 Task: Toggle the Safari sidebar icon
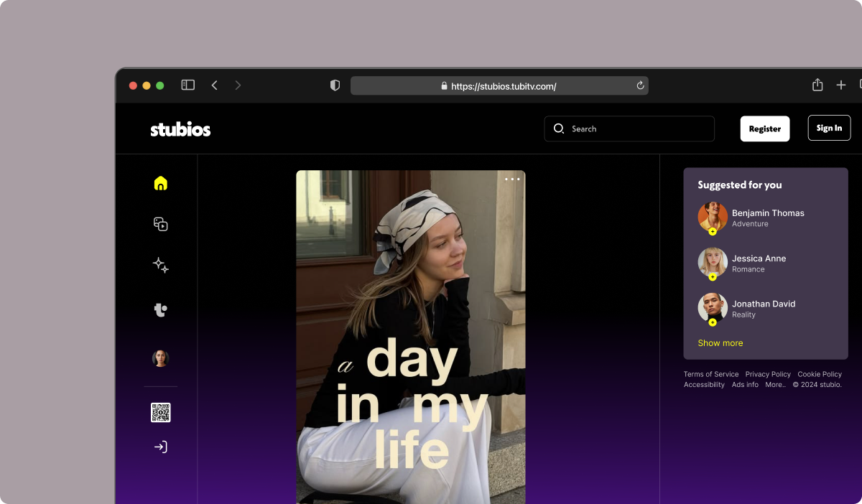point(188,85)
